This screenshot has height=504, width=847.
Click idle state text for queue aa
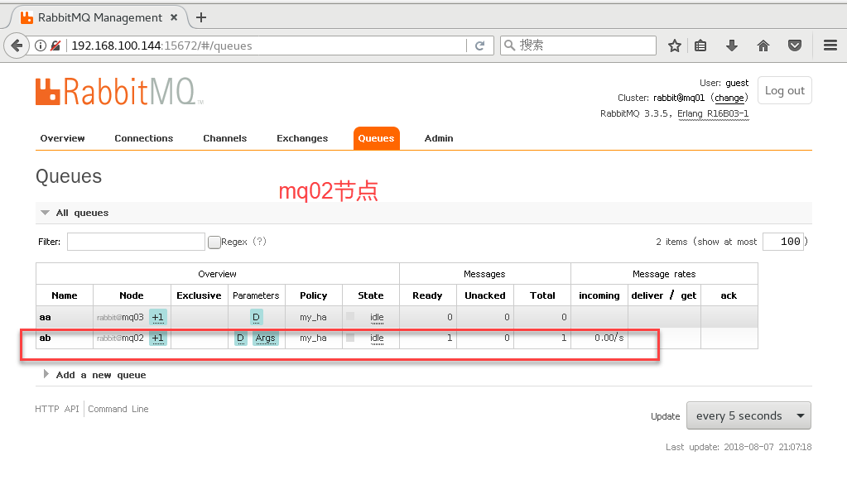[x=377, y=318]
